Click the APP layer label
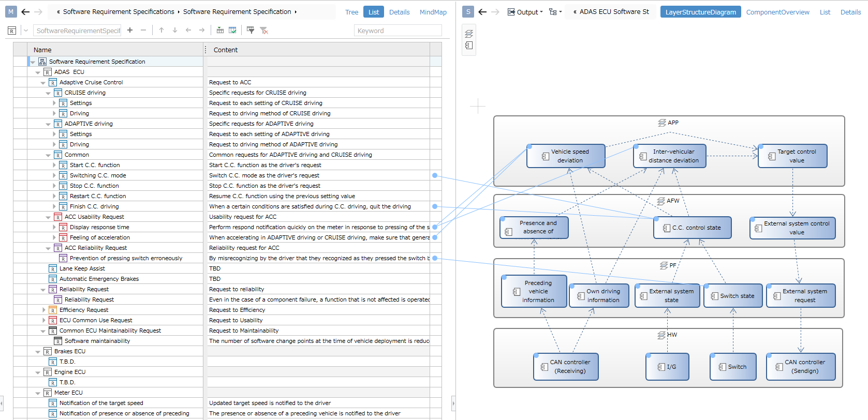The height and width of the screenshot is (420, 868). coord(668,123)
